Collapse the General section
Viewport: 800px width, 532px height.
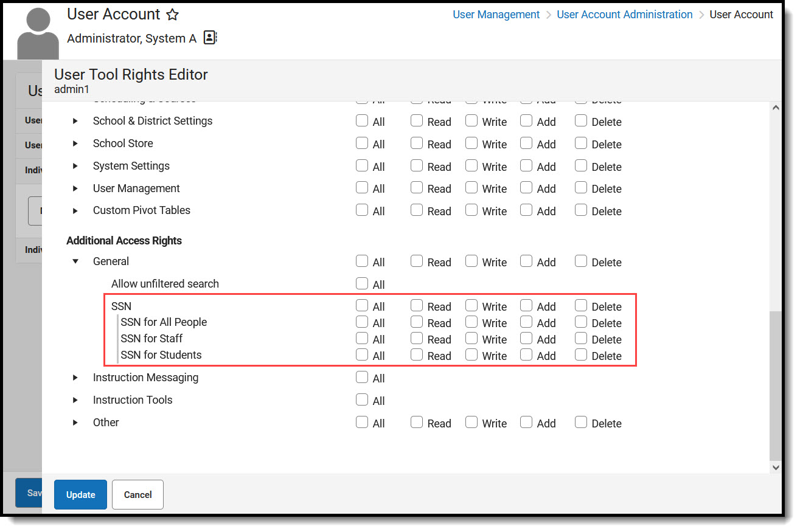75,261
